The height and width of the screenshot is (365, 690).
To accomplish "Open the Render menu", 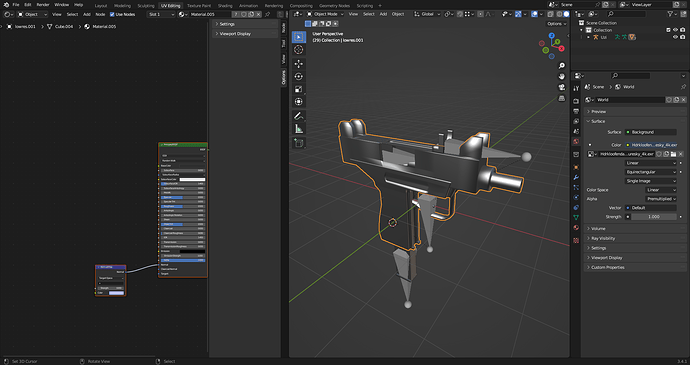I will (x=43, y=4).
